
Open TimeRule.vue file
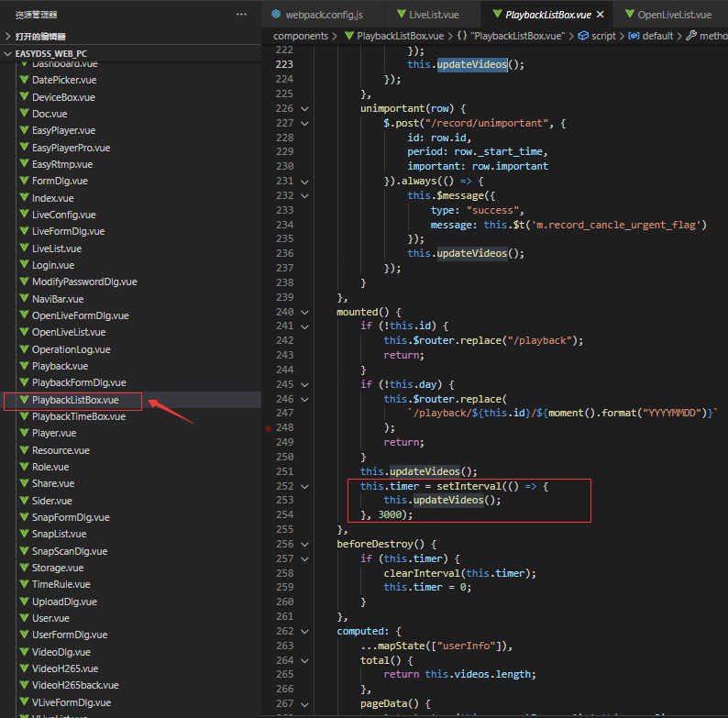(61, 584)
